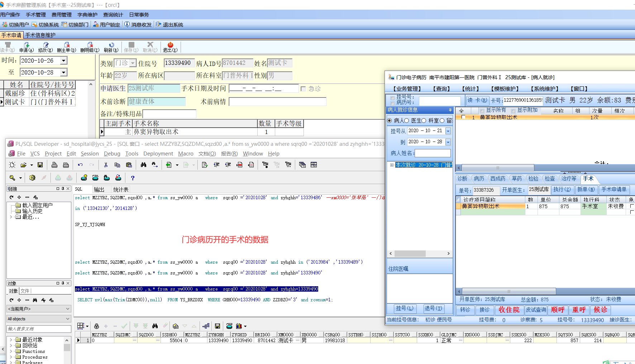This screenshot has height=364, width=635.
Task: Click the binoculars Query by Example icon in result toolbar
Action: pyautogui.click(x=155, y=326)
